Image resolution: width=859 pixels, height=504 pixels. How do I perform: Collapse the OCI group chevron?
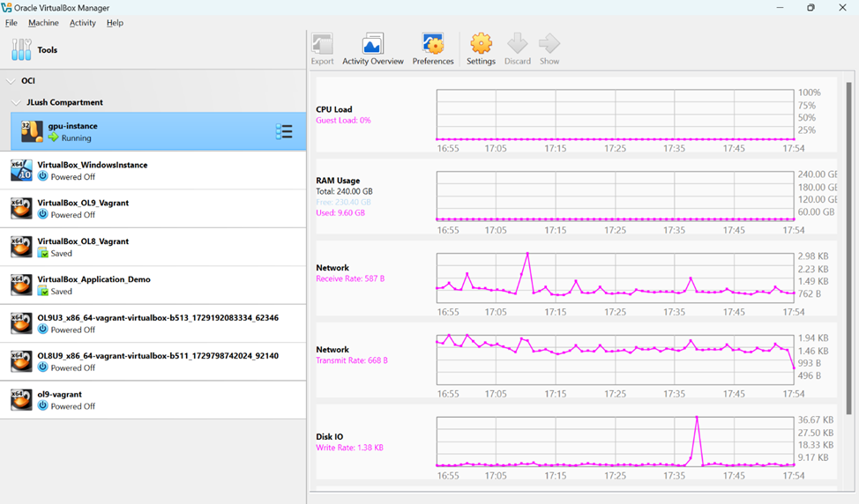pyautogui.click(x=11, y=81)
